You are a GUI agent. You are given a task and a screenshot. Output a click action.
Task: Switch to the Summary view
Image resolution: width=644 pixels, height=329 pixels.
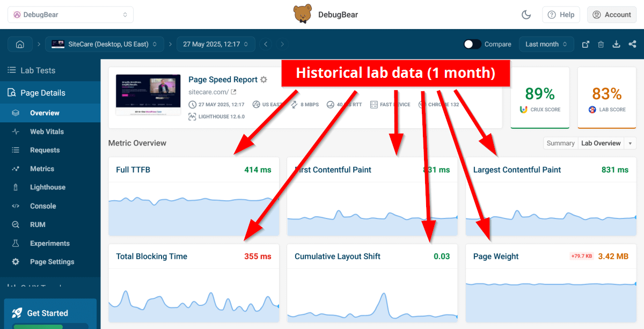point(560,143)
